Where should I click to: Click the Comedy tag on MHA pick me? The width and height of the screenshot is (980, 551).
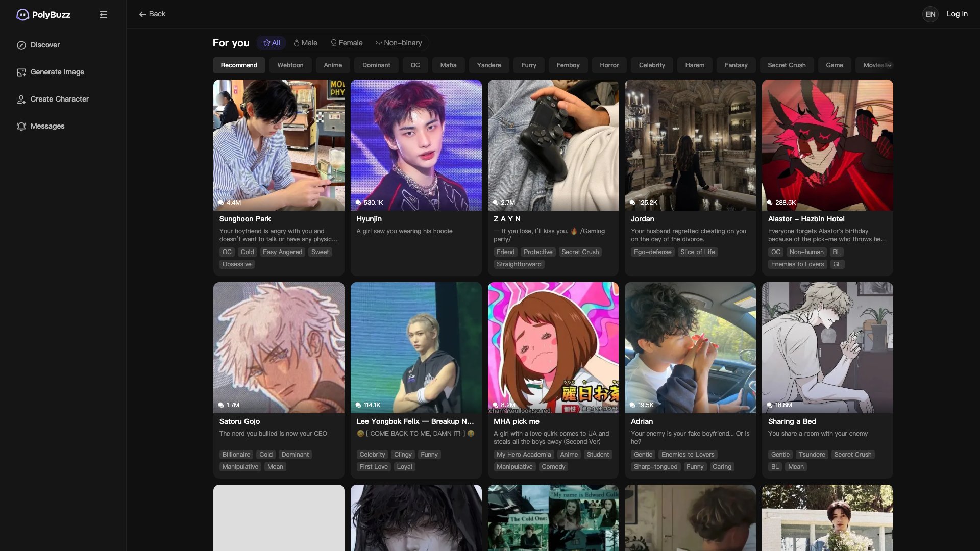(553, 467)
